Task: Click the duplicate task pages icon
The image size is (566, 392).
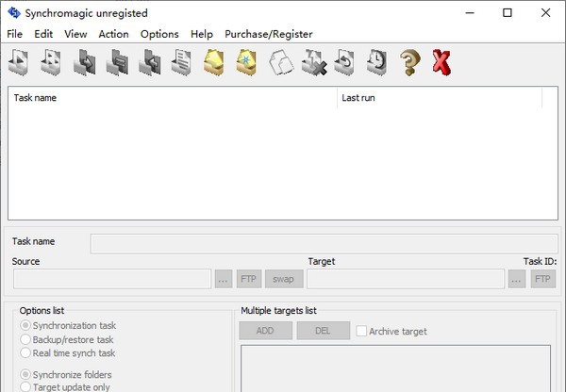Action: [281, 63]
